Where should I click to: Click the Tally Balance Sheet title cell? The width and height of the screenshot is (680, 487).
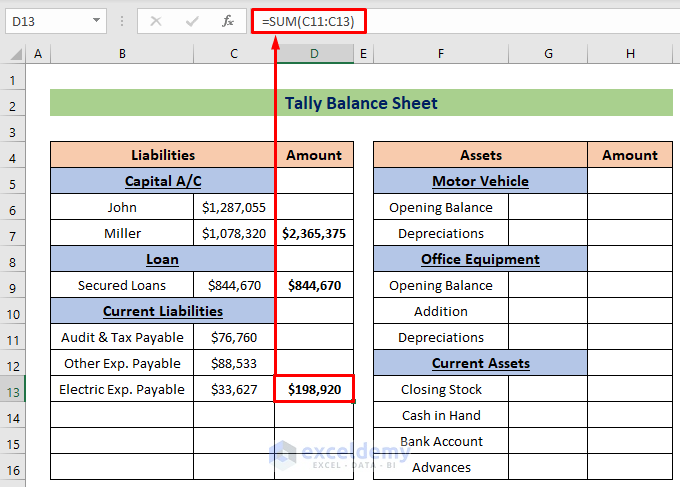(x=361, y=103)
